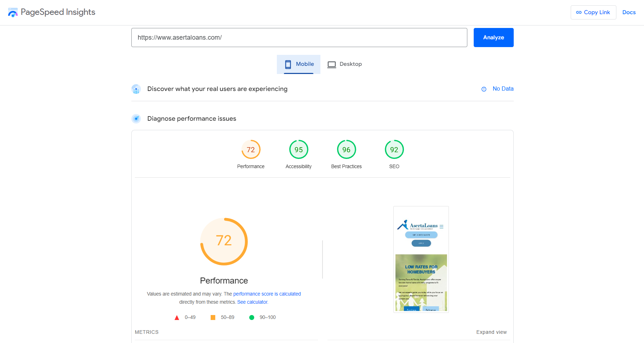Click the red triangle 0–49 legend icon
Viewport: 644px width, 343px height.
pyautogui.click(x=177, y=318)
